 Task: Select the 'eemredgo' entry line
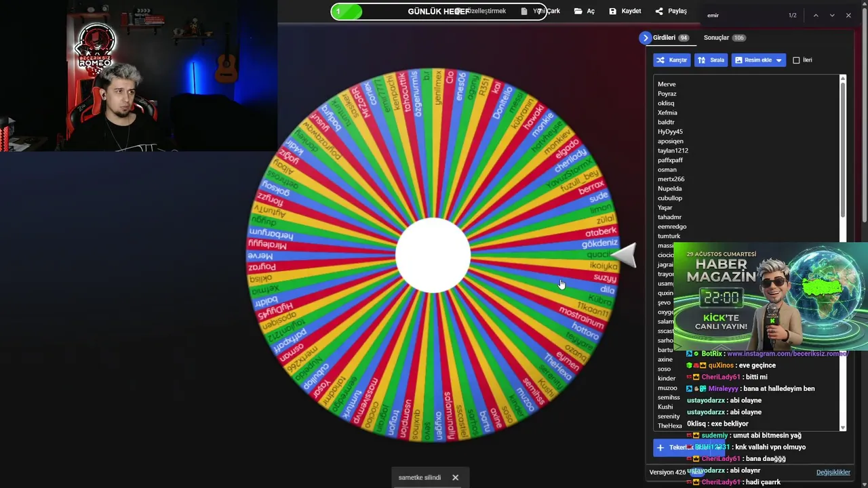pos(672,226)
